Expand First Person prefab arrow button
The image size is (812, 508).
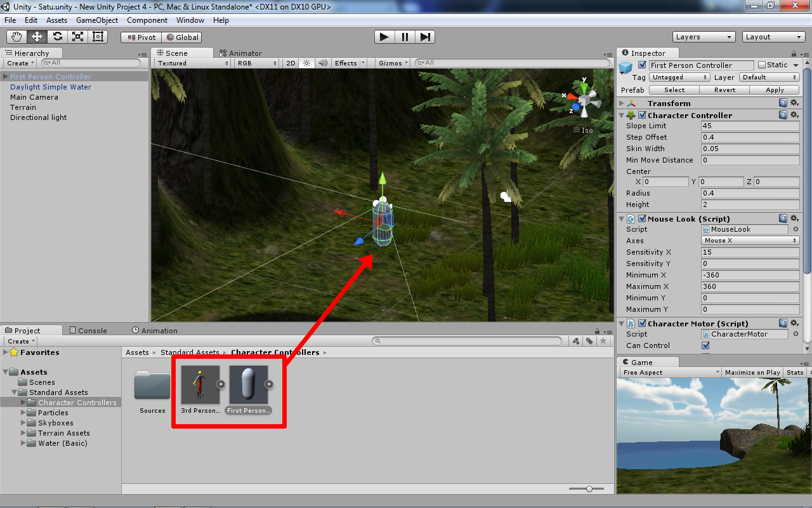[269, 384]
